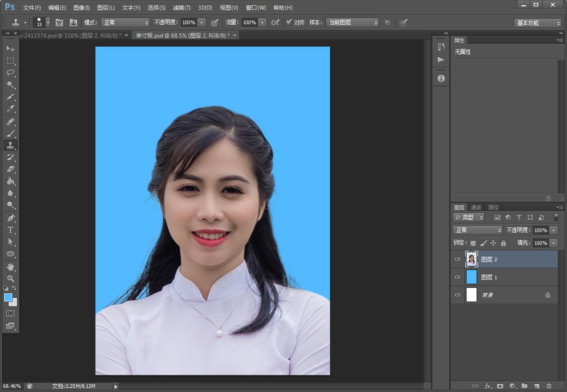Image resolution: width=567 pixels, height=392 pixels.
Task: Select the Hand tool
Action: 11,266
